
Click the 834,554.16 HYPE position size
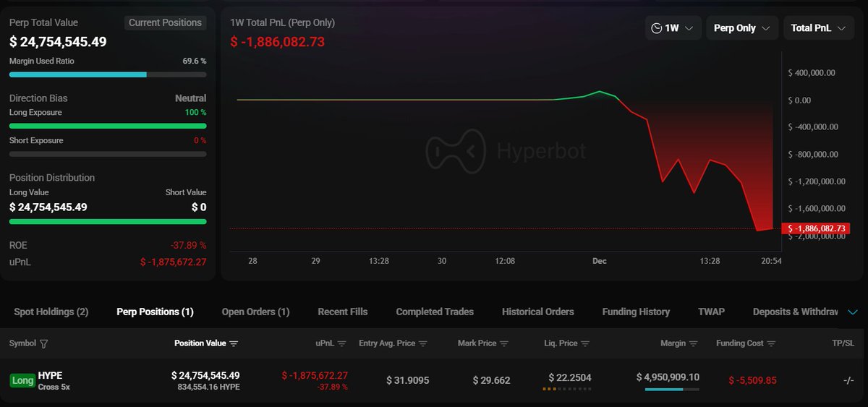(x=208, y=387)
